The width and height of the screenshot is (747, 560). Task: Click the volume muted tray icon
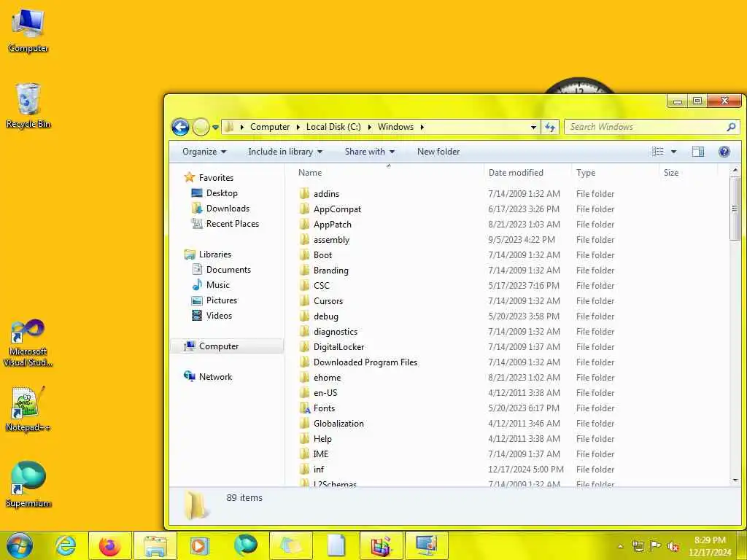673,546
